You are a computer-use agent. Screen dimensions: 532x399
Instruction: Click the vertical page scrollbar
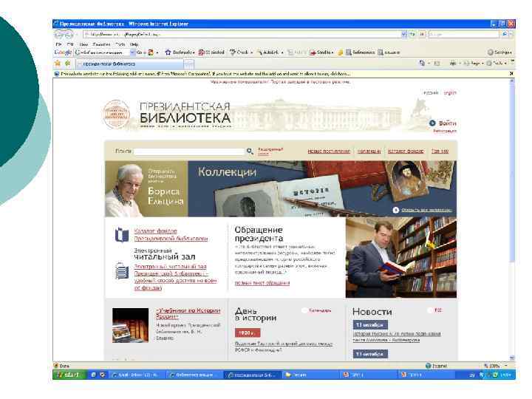[512, 219]
